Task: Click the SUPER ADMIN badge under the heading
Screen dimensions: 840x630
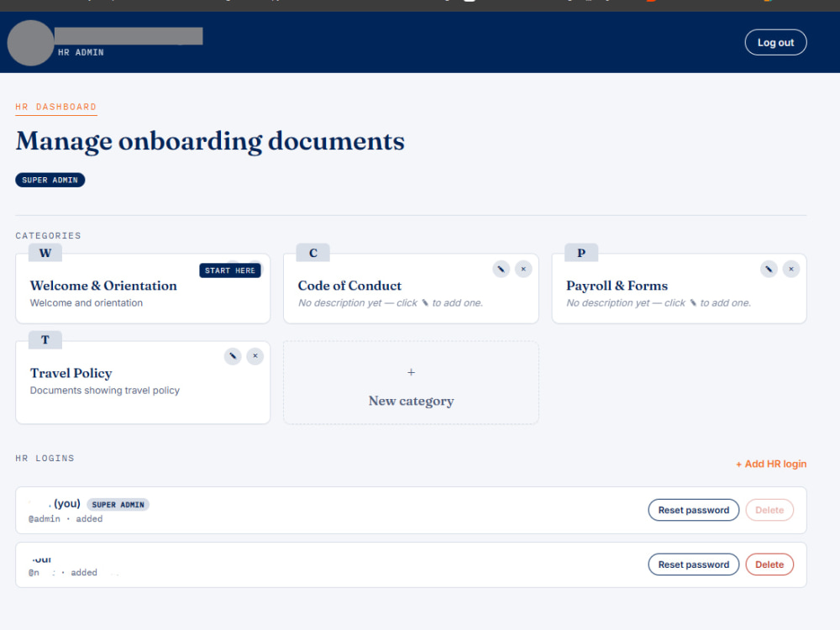Action: 50,180
